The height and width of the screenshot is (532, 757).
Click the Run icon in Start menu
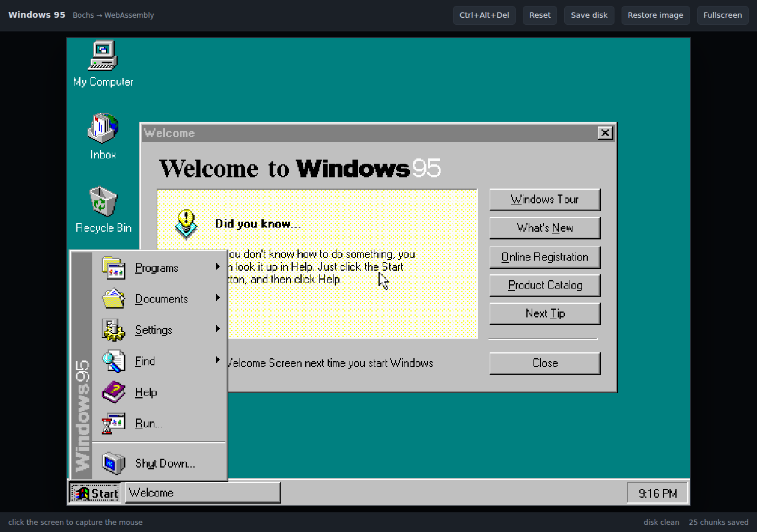113,423
